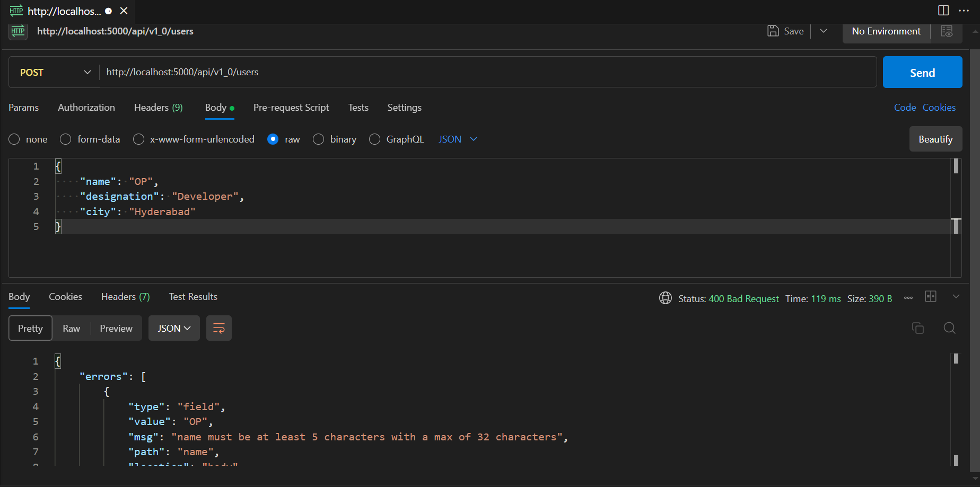Open the response Headers (7) tab

point(126,297)
